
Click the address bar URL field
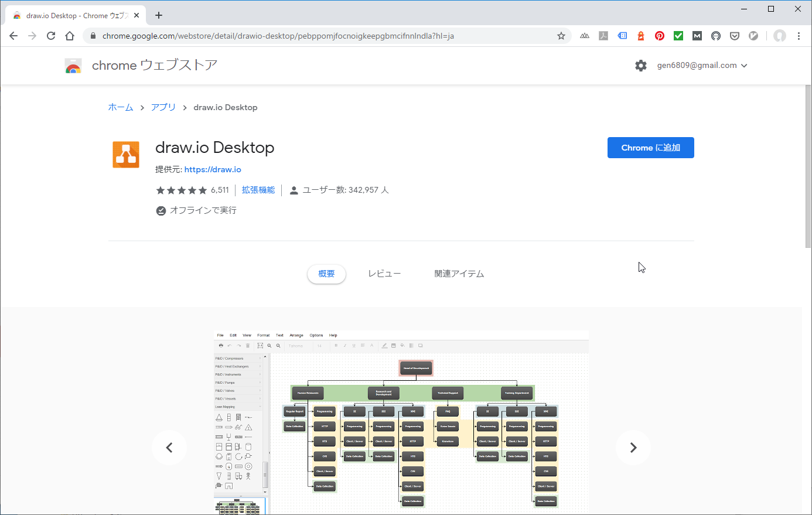(x=328, y=36)
